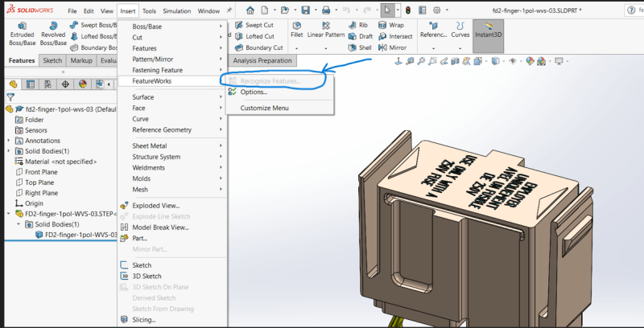
Task: Click the Save icon
Action: 305,10
